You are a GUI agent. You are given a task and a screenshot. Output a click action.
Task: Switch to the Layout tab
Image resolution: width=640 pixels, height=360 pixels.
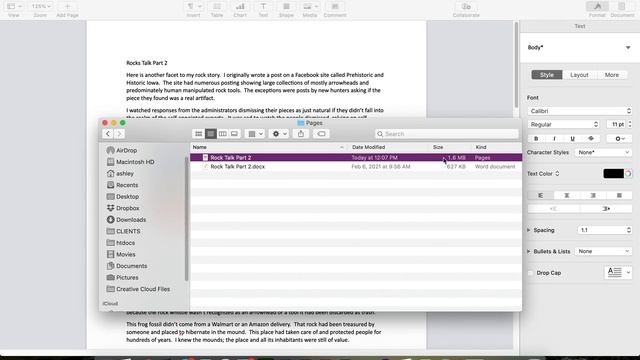(x=579, y=75)
